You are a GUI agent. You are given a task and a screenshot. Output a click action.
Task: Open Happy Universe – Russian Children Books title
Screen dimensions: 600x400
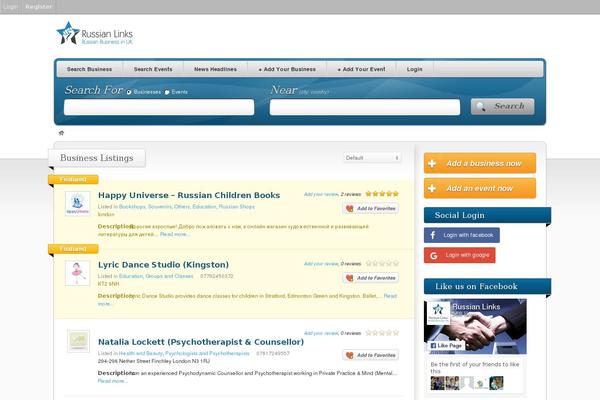tap(189, 195)
